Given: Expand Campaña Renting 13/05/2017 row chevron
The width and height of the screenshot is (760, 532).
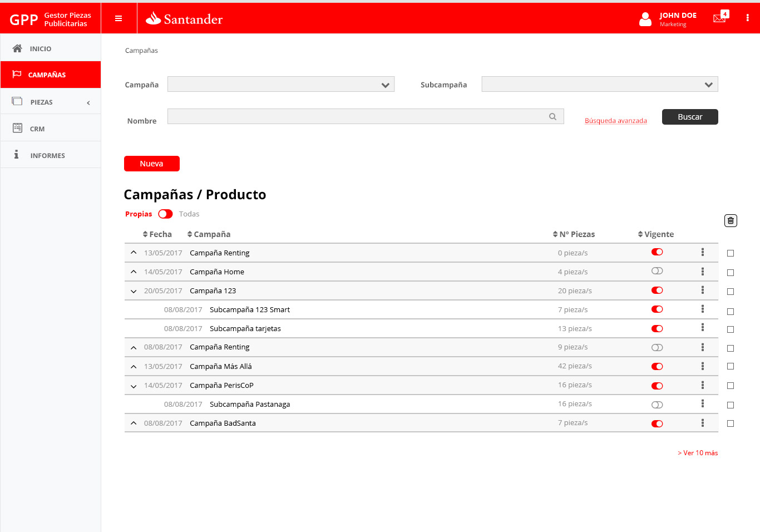Looking at the screenshot, I should (x=134, y=252).
